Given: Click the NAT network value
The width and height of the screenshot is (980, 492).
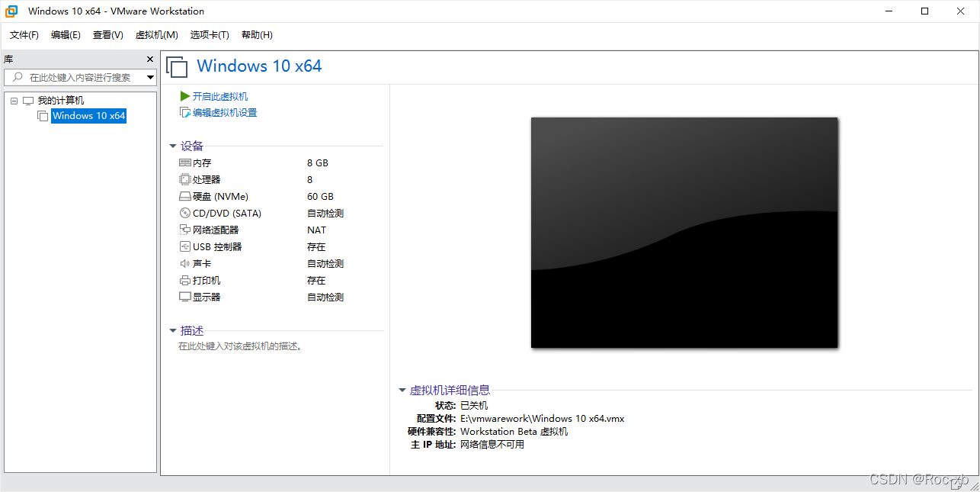Looking at the screenshot, I should (x=316, y=230).
